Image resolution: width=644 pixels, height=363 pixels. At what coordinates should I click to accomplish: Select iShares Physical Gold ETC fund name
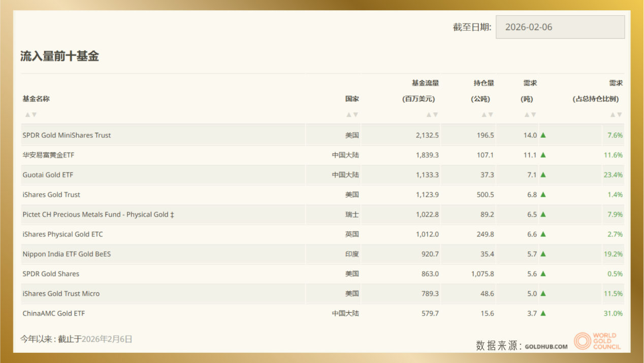(x=62, y=234)
